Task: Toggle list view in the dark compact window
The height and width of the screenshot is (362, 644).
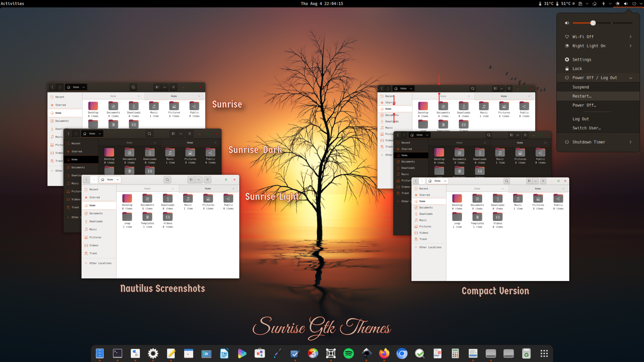Action: pos(512,135)
